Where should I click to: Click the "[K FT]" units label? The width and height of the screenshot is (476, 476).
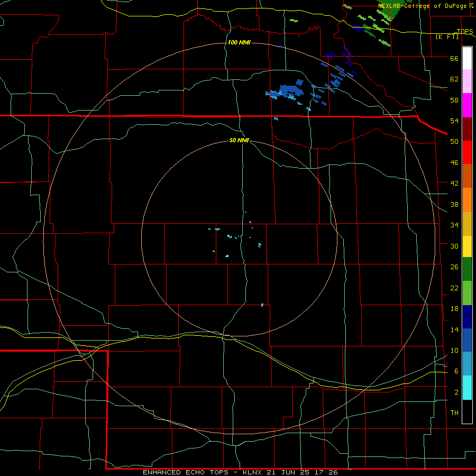(447, 36)
